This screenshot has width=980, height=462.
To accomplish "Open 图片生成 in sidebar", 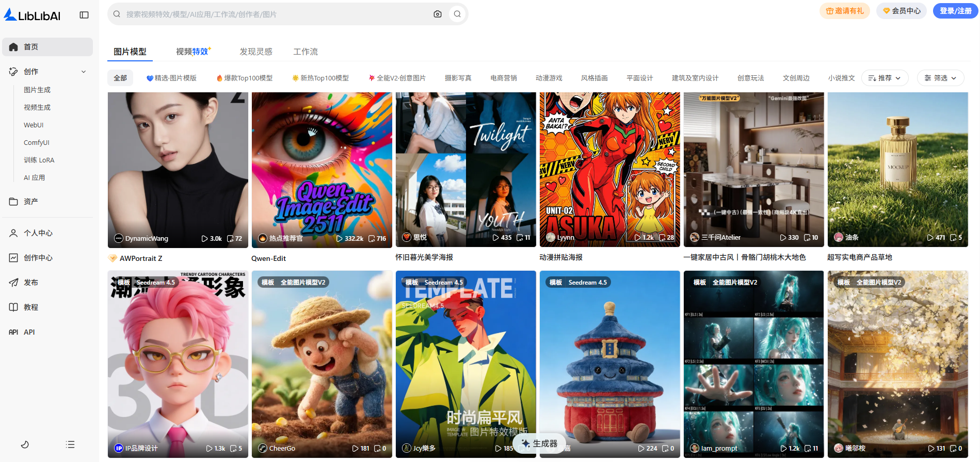I will pyautogui.click(x=37, y=90).
